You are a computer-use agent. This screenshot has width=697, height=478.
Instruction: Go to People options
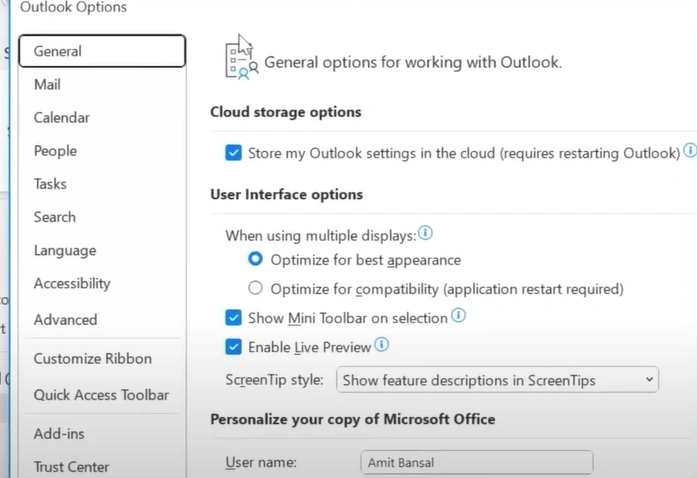click(55, 151)
